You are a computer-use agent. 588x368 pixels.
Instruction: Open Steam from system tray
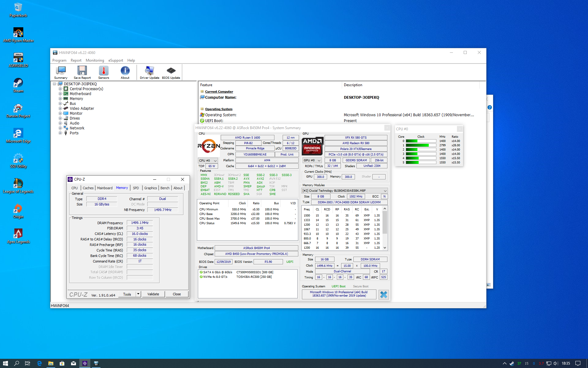point(512,363)
